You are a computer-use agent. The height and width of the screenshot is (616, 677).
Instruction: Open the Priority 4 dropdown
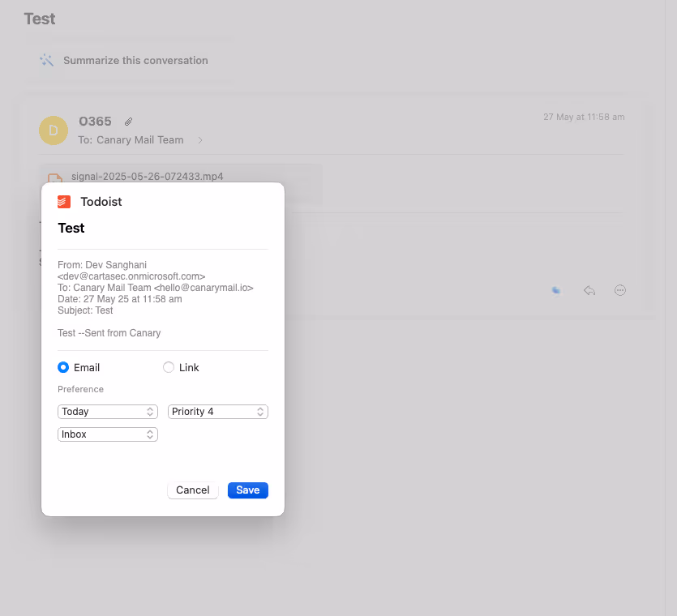coord(218,412)
